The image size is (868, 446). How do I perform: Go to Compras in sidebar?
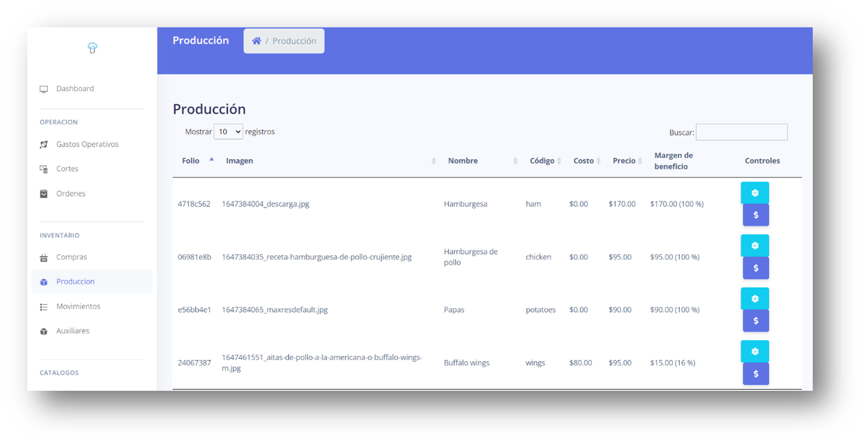(x=72, y=257)
